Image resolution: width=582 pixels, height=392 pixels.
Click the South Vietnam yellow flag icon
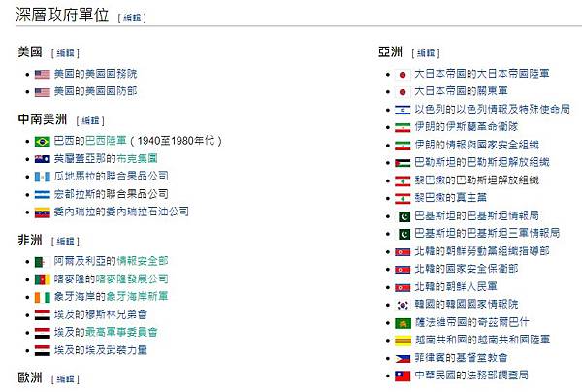click(403, 341)
